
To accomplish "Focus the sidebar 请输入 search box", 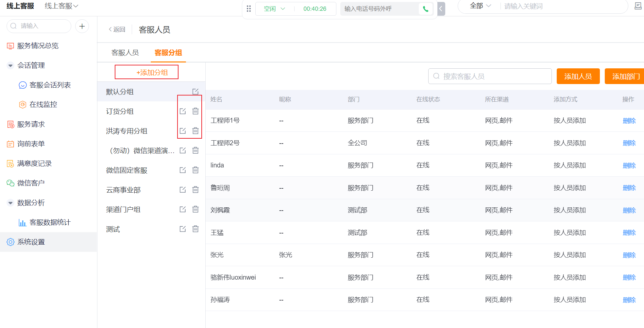I will click(x=39, y=26).
